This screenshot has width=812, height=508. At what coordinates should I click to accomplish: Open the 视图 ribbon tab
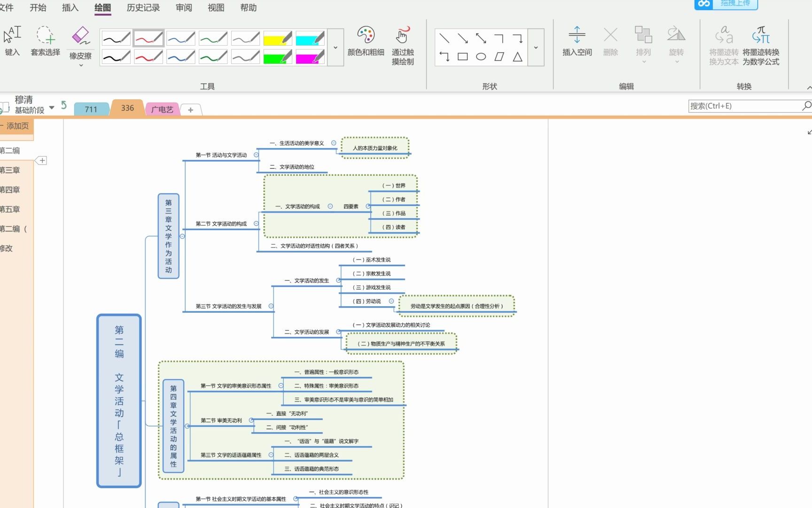tap(216, 8)
